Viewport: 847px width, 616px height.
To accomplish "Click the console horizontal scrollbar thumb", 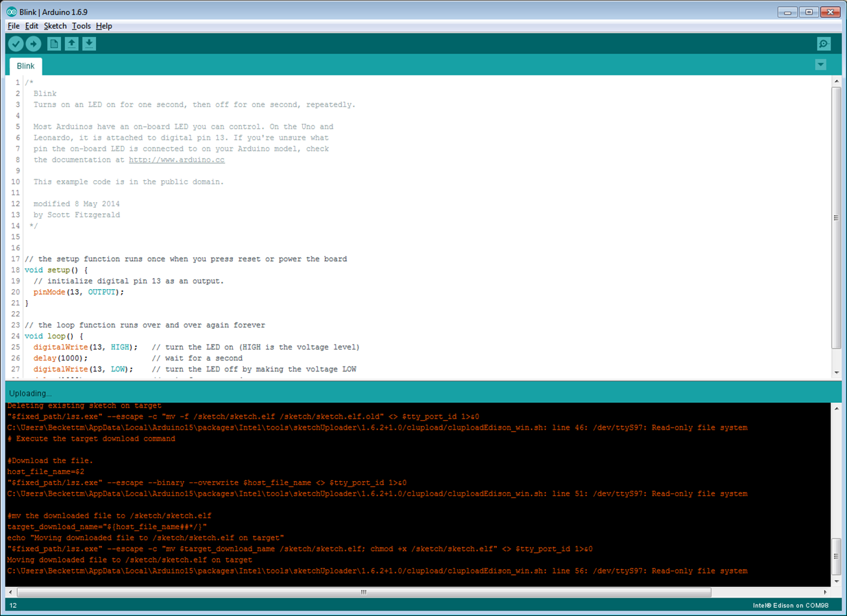I will coord(364,592).
